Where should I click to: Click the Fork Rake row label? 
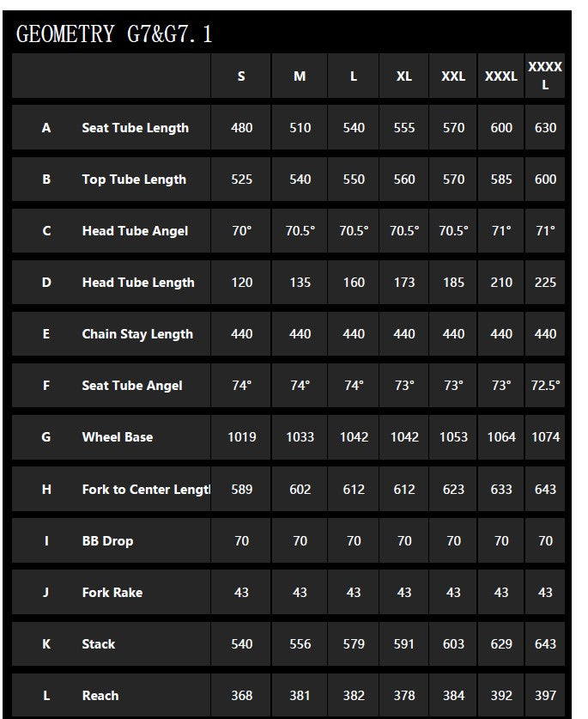[x=112, y=593]
